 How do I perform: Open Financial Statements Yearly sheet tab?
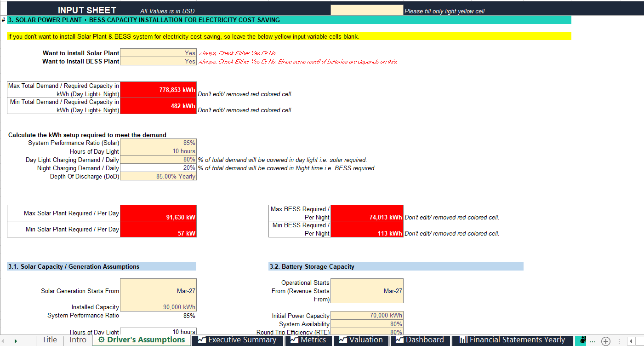pyautogui.click(x=512, y=340)
